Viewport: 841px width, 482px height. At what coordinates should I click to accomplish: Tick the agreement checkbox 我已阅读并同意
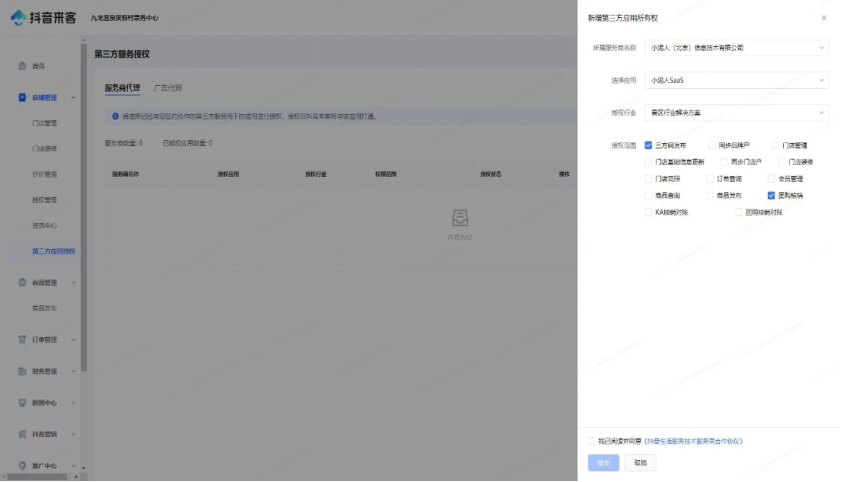pyautogui.click(x=590, y=441)
